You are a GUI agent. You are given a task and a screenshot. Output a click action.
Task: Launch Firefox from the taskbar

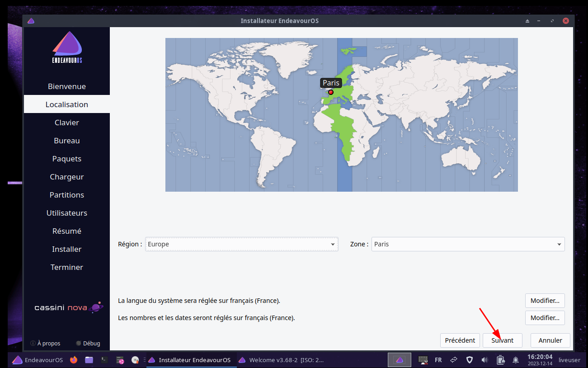coord(74,360)
